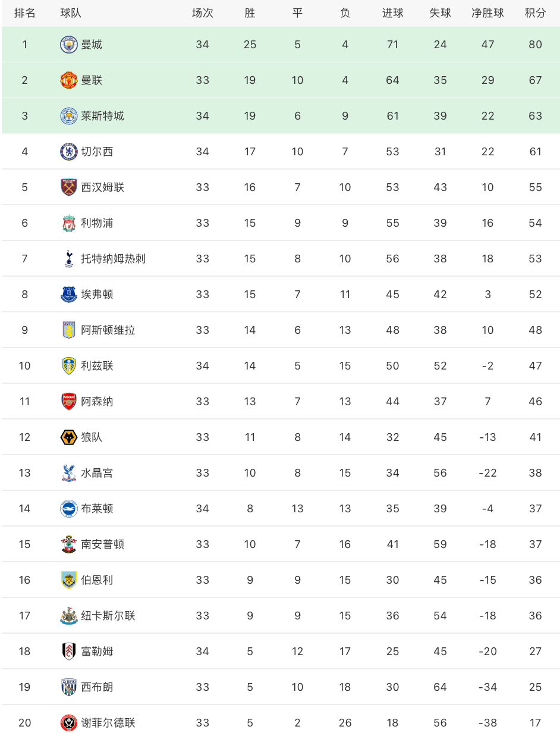Viewport: 560px width, 739px height.
Task: Click the Newcastle team name 纽卡斯尔联
Action: pos(108,616)
